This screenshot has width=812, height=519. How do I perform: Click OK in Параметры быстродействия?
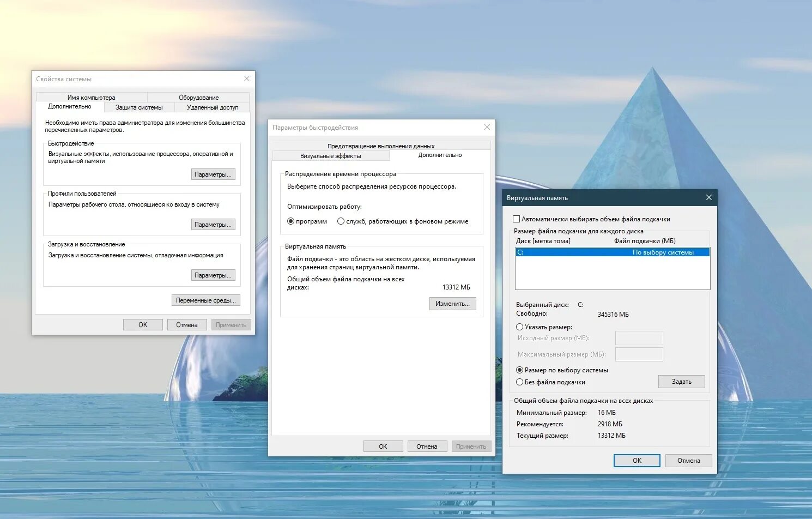[x=383, y=446]
